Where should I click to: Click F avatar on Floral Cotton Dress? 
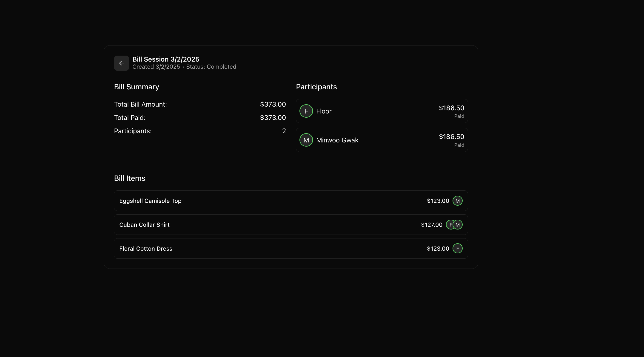pos(458,249)
